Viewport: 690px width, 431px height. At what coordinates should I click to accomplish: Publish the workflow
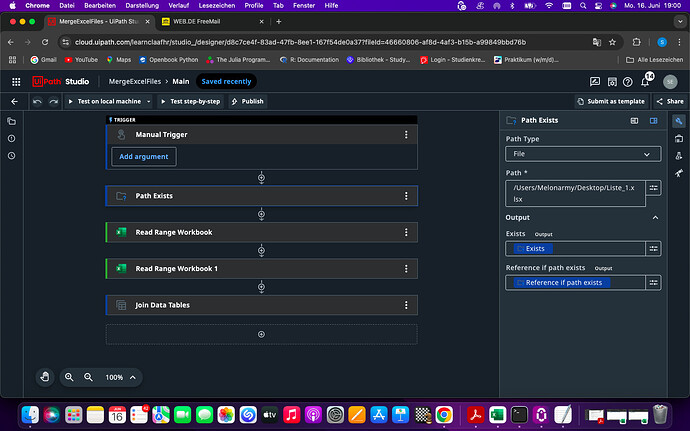(x=248, y=102)
